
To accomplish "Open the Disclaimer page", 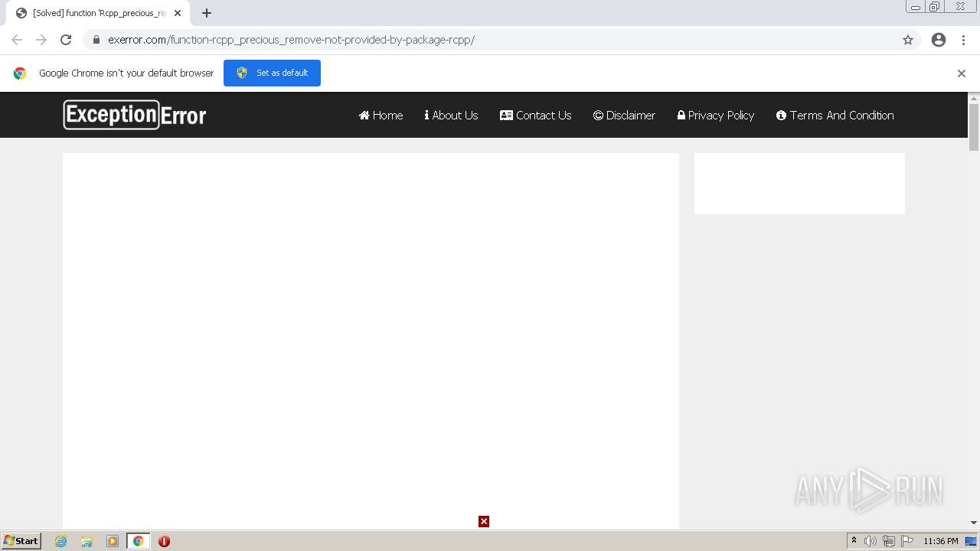I will coord(624,116).
